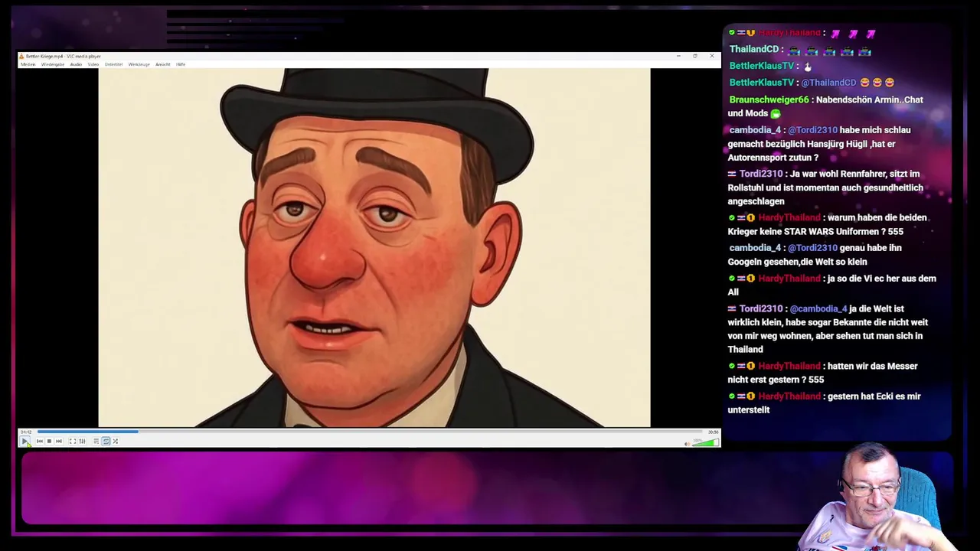Skip to previous media in VLC
The height and width of the screenshot is (551, 980).
[40, 441]
